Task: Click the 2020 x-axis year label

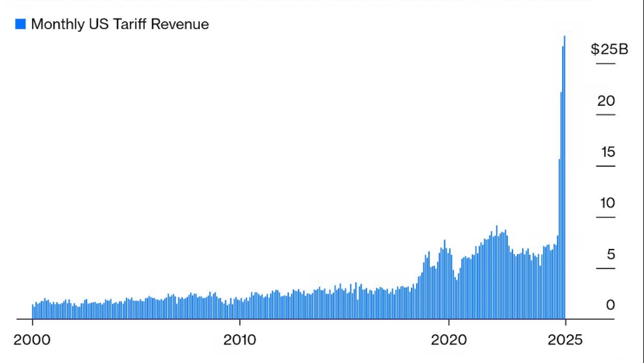Action: pos(448,340)
